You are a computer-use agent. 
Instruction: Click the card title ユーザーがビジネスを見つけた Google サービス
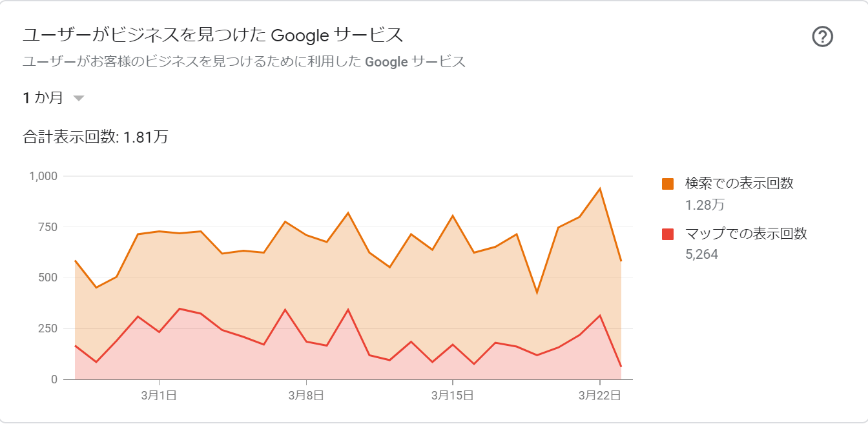click(213, 35)
